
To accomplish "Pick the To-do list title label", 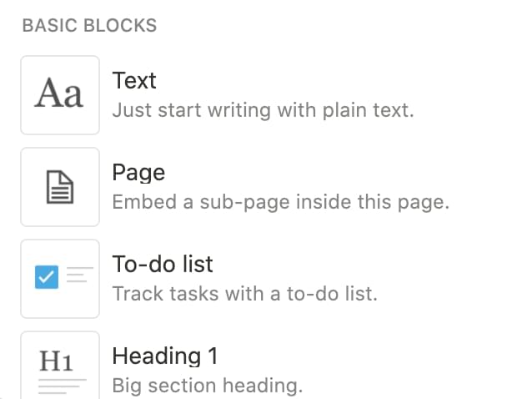I will (163, 265).
